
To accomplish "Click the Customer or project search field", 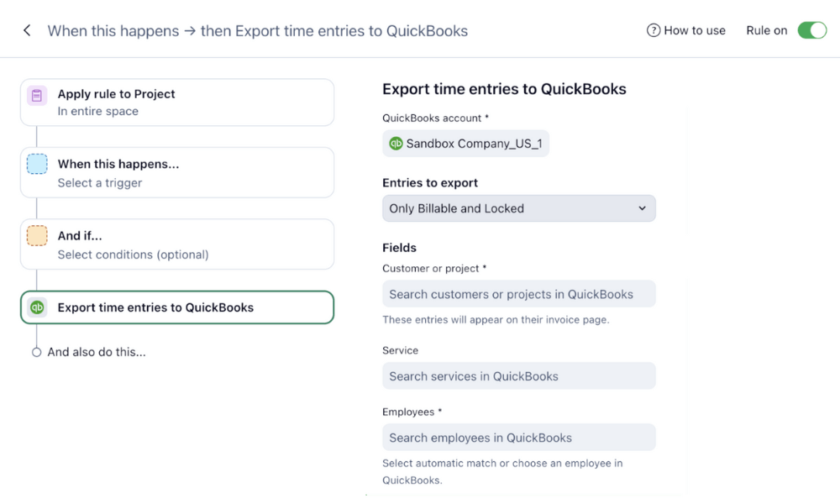I will [518, 294].
